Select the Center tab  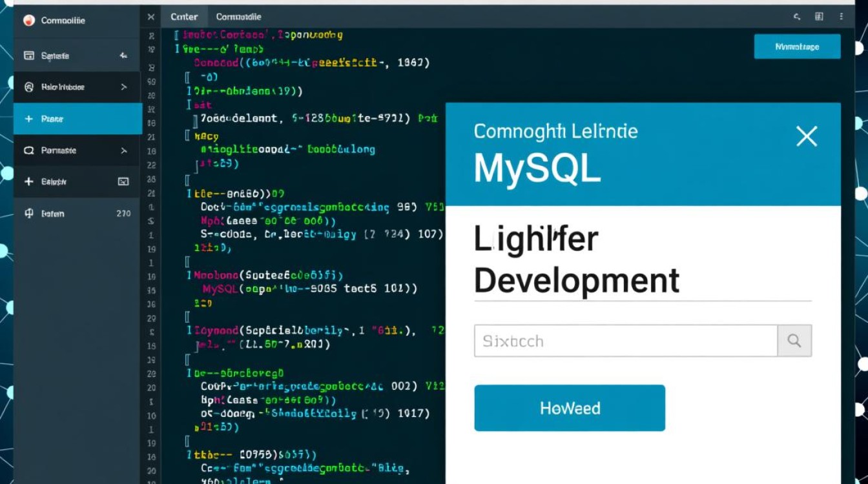click(184, 17)
